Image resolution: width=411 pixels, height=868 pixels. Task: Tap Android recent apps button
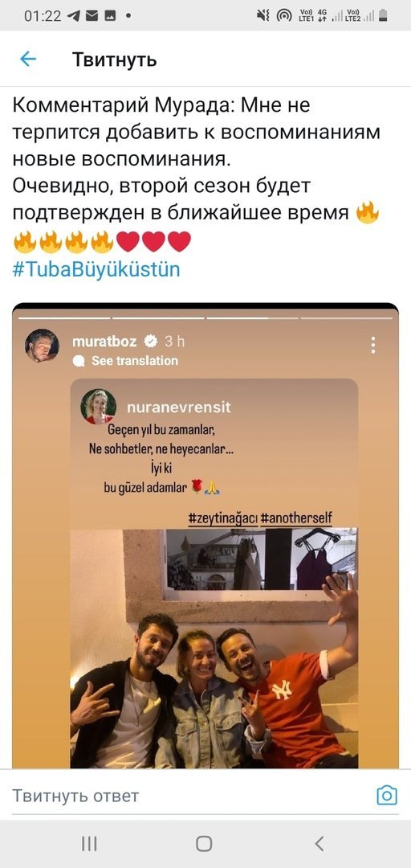tap(89, 844)
